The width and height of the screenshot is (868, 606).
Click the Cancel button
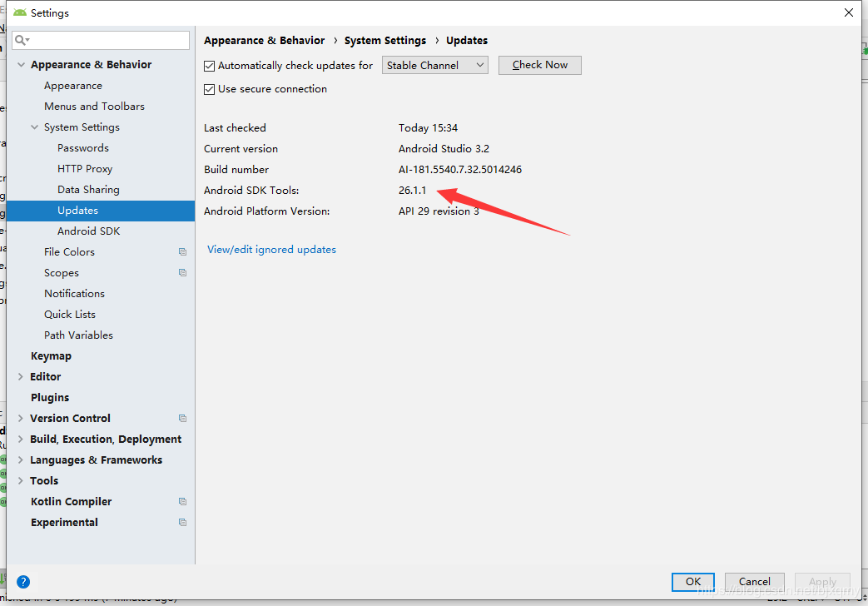point(755,582)
